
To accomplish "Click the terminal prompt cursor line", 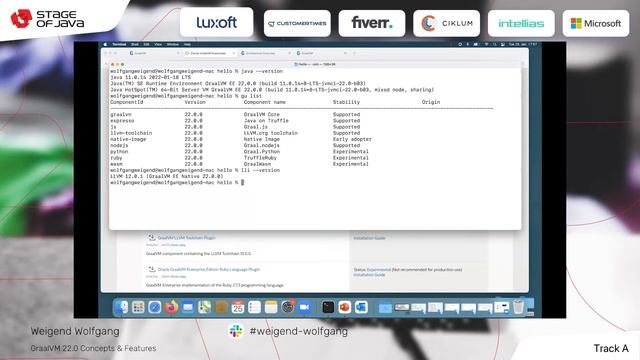I will point(177,182).
